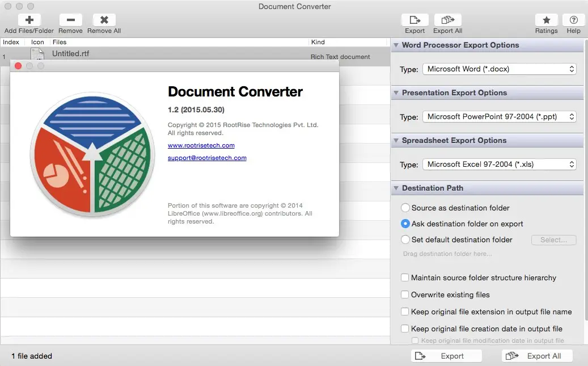The image size is (588, 366).
Task: Collapse Presentation Export Options section
Action: coord(396,92)
